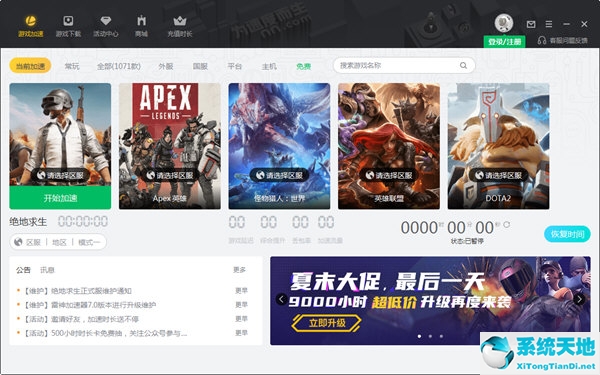Open 请选择区服 on 英雄联盟 card

pyautogui.click(x=389, y=175)
